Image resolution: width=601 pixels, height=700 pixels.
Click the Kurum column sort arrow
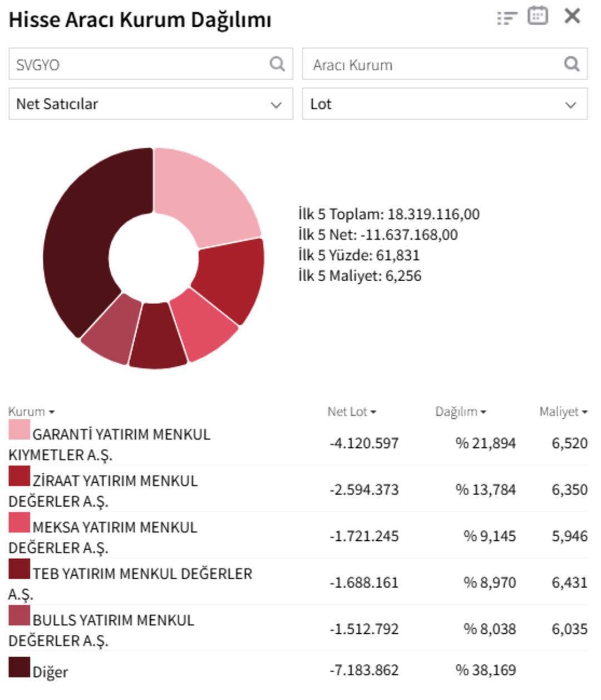(x=53, y=413)
